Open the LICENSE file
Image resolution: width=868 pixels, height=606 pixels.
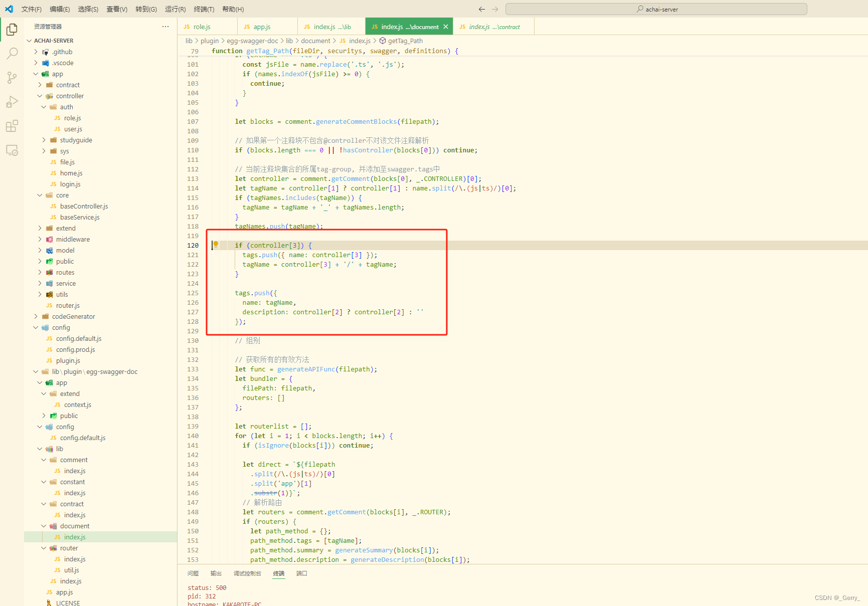pos(100,603)
